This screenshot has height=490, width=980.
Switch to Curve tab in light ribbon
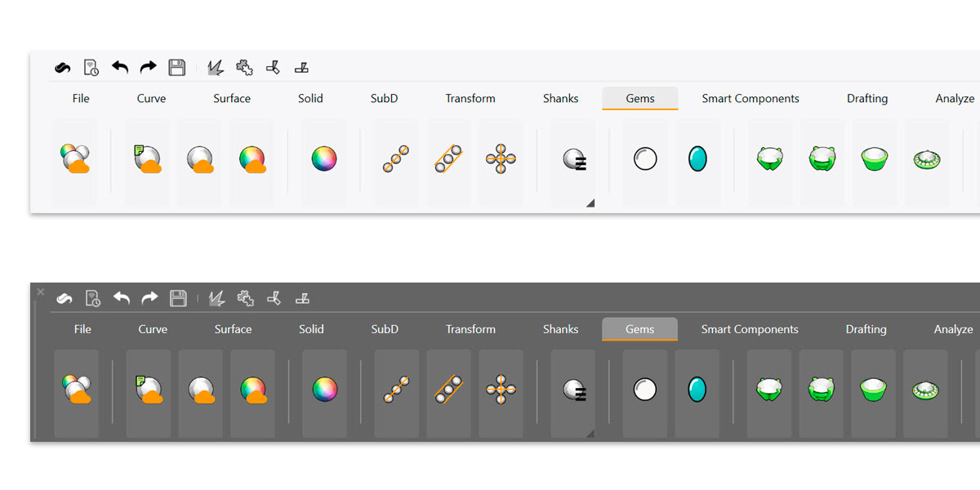151,98
